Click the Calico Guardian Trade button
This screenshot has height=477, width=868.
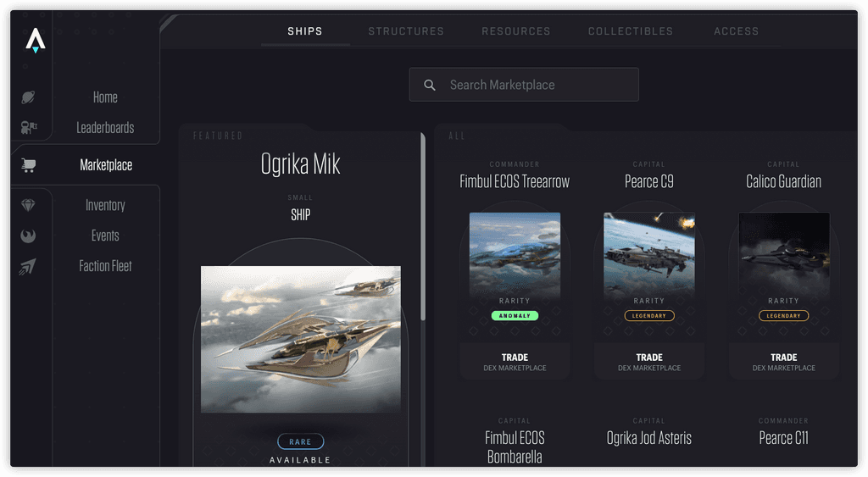click(x=784, y=362)
